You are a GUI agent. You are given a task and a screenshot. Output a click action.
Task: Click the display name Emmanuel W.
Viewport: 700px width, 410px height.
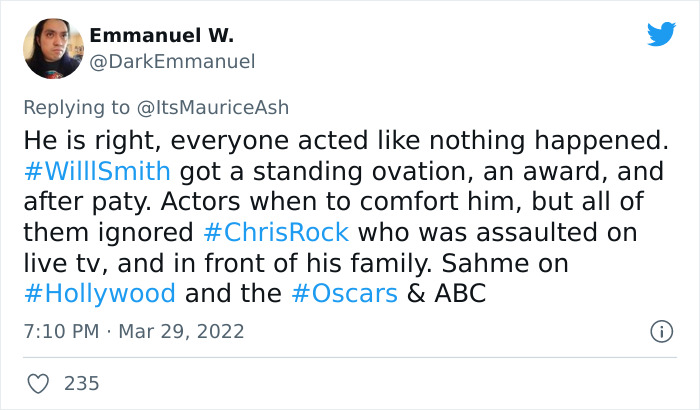[x=161, y=36]
